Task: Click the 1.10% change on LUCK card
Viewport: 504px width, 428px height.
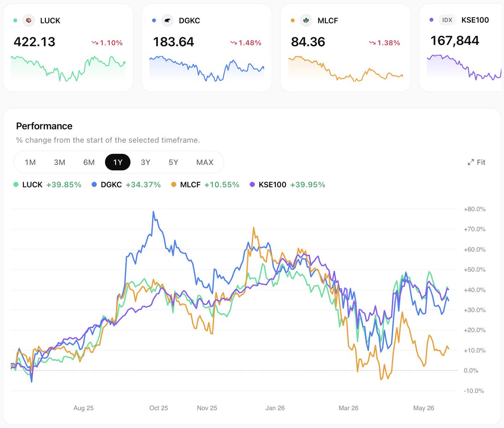Action: [111, 43]
